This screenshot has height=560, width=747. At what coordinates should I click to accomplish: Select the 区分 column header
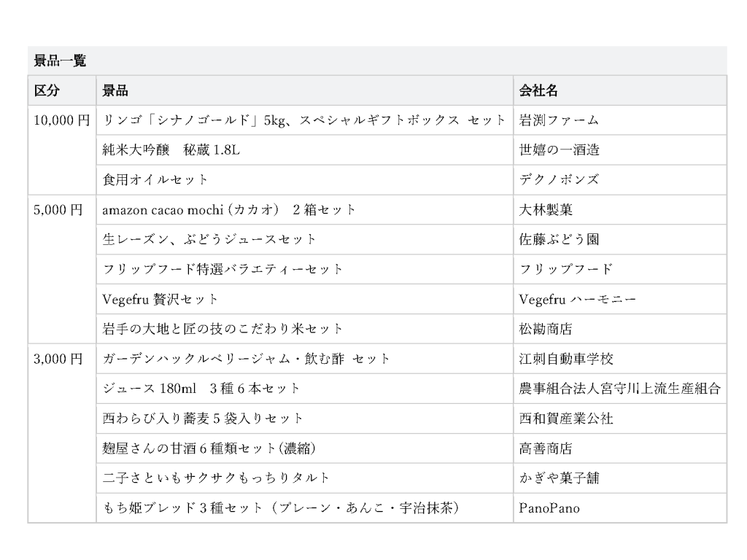pyautogui.click(x=62, y=90)
